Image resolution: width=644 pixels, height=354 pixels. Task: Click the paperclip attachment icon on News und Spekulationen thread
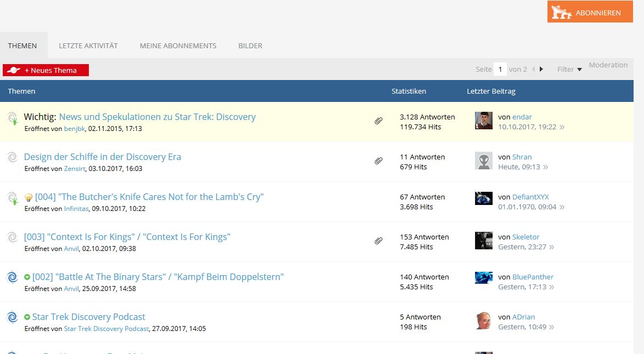click(x=379, y=121)
